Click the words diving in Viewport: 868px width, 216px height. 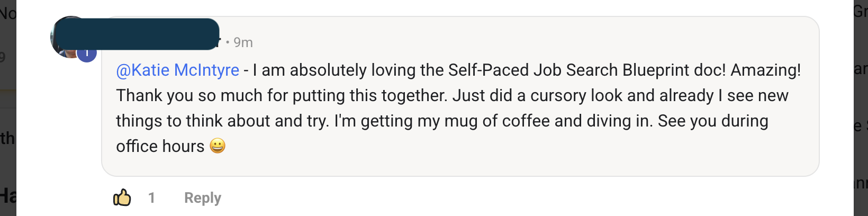pyautogui.click(x=619, y=121)
